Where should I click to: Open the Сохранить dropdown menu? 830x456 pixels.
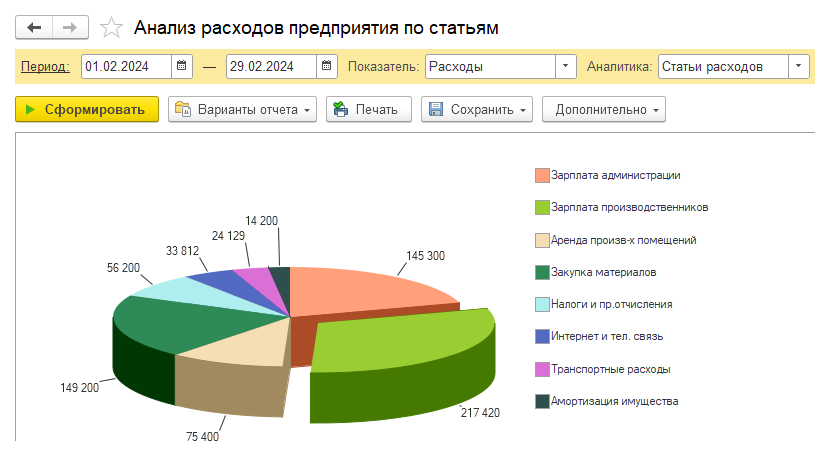477,109
